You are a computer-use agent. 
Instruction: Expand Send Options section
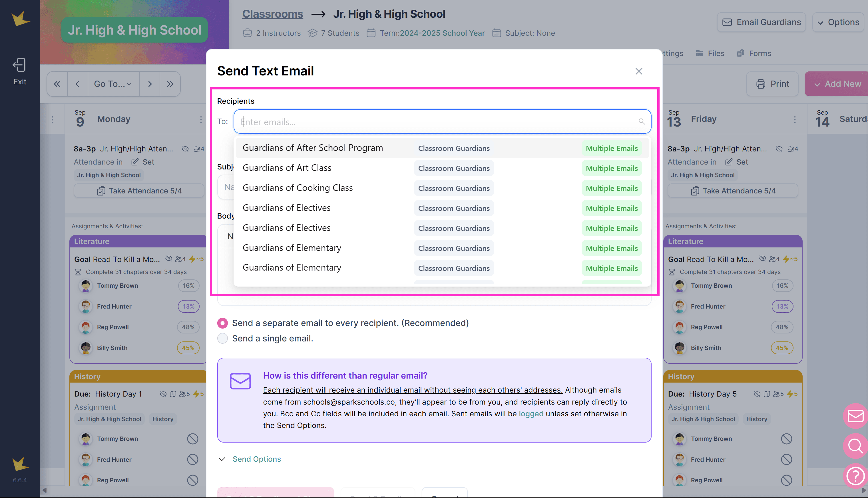point(256,459)
